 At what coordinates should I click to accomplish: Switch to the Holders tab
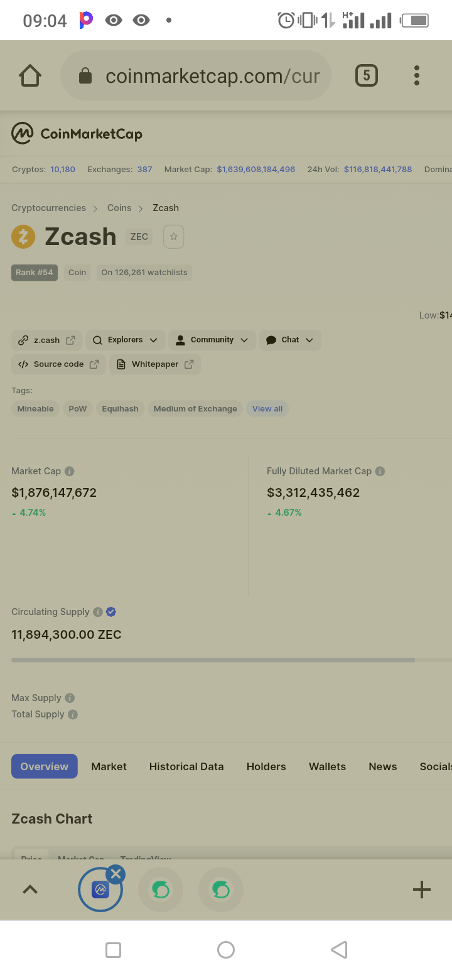[x=266, y=766]
